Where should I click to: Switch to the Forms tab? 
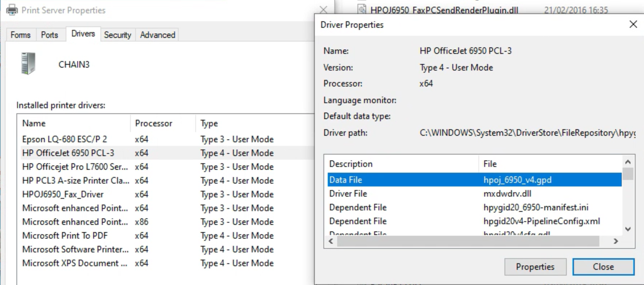[x=20, y=35]
